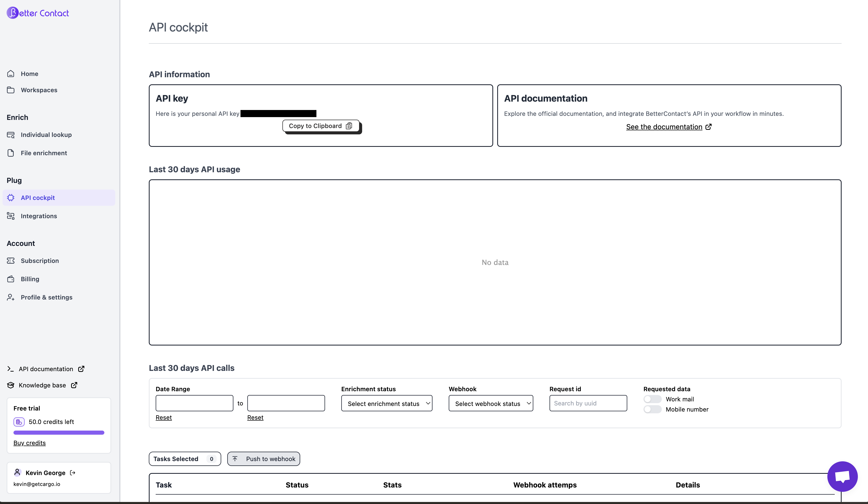
Task: Open the chat support bubble
Action: click(x=842, y=477)
